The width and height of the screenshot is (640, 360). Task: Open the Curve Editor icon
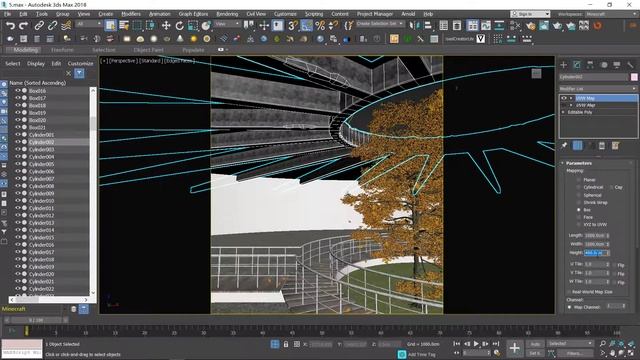pos(486,26)
